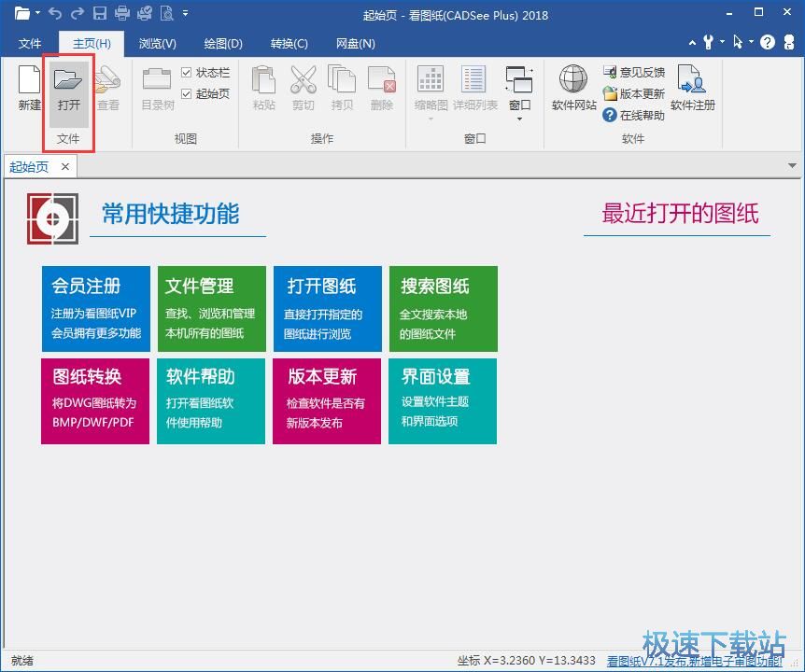
Task: Click the 新建 (New) file icon
Action: point(30,83)
